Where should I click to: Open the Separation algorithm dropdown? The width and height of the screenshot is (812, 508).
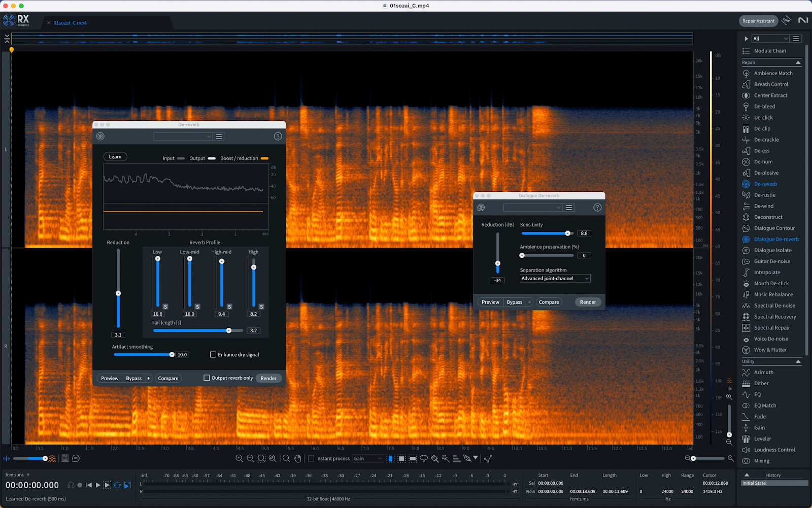(555, 279)
